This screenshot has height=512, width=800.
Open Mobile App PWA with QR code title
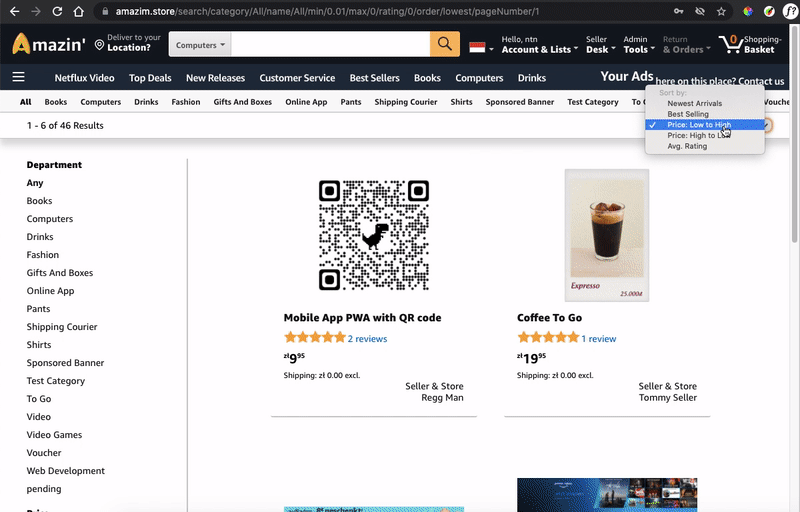click(x=362, y=317)
